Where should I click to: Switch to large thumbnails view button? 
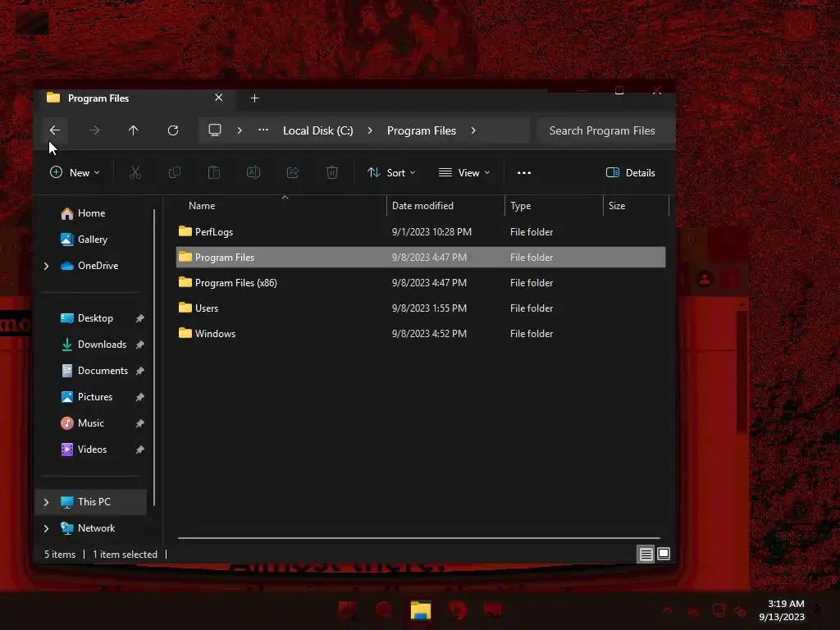click(663, 554)
